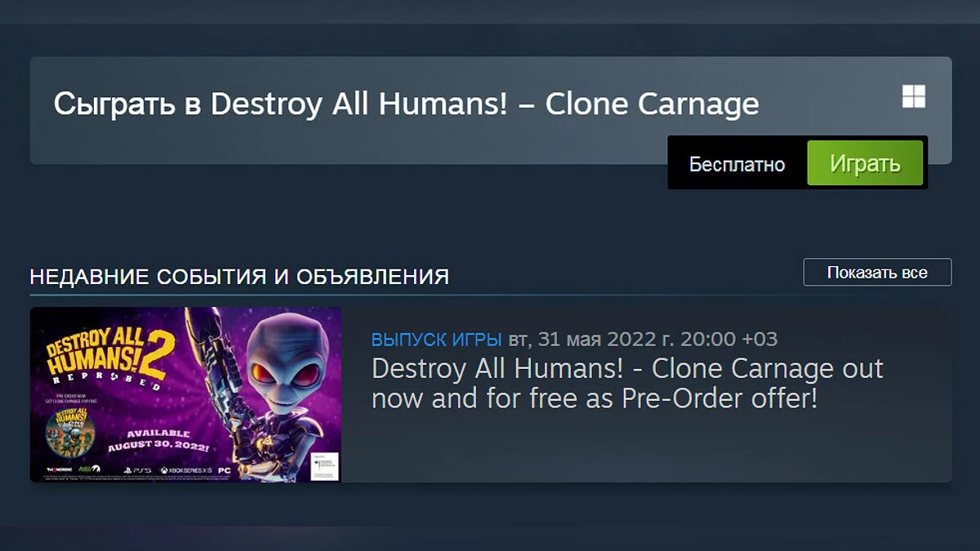This screenshot has height=551, width=980.
Task: Click the Xbox Series X|S logo
Action: click(186, 470)
